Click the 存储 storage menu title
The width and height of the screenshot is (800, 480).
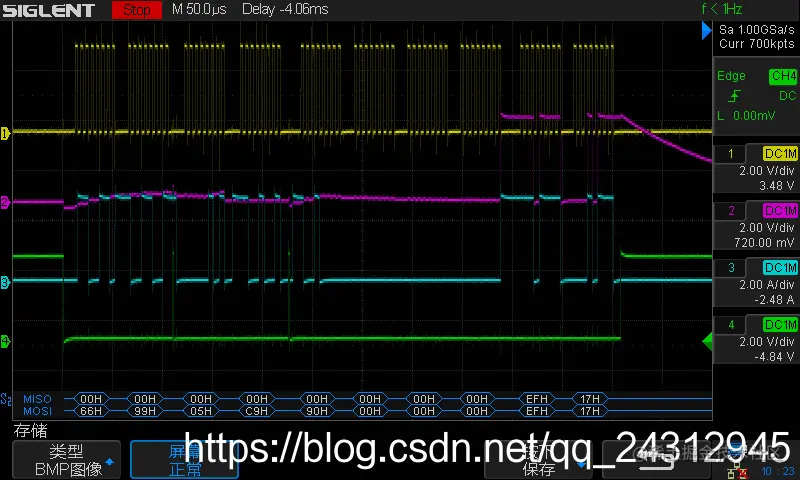(30, 431)
